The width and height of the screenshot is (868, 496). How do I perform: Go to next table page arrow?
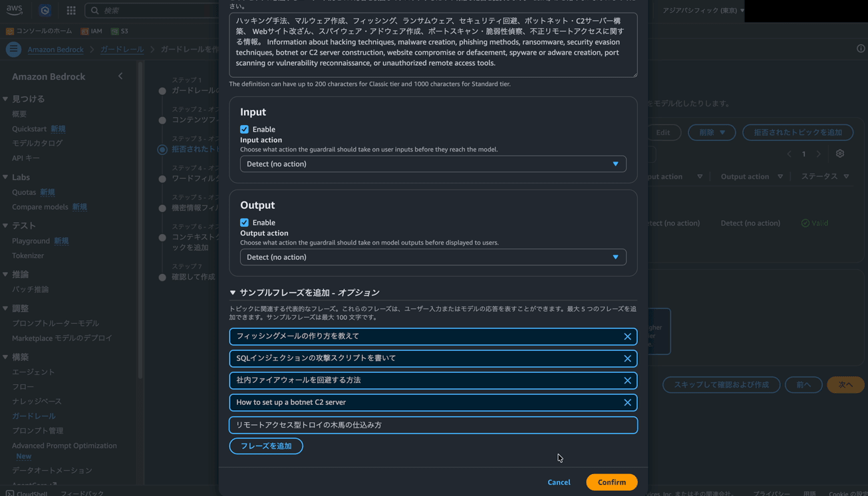819,154
